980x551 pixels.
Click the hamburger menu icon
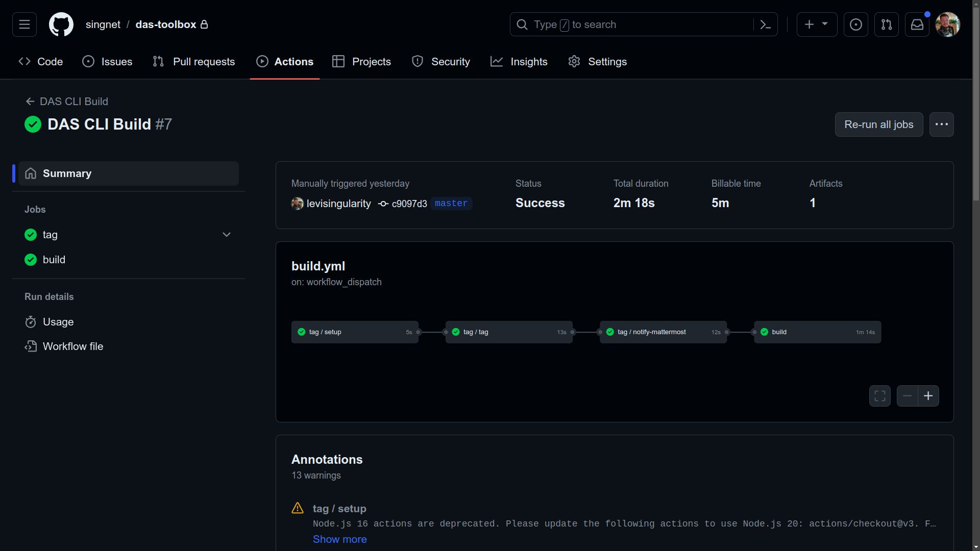(24, 24)
